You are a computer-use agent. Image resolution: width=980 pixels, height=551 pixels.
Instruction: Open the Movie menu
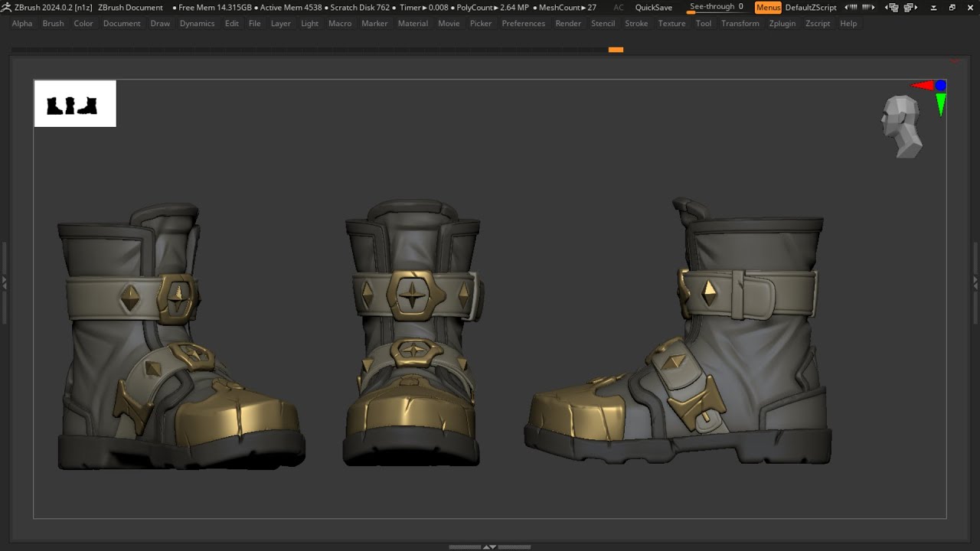[x=449, y=24]
